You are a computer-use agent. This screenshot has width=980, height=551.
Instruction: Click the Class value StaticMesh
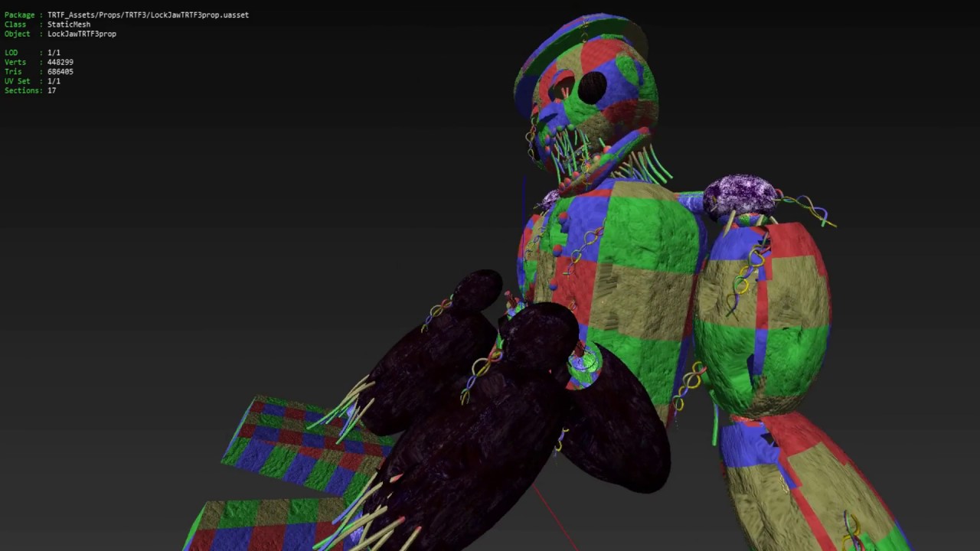pos(69,24)
